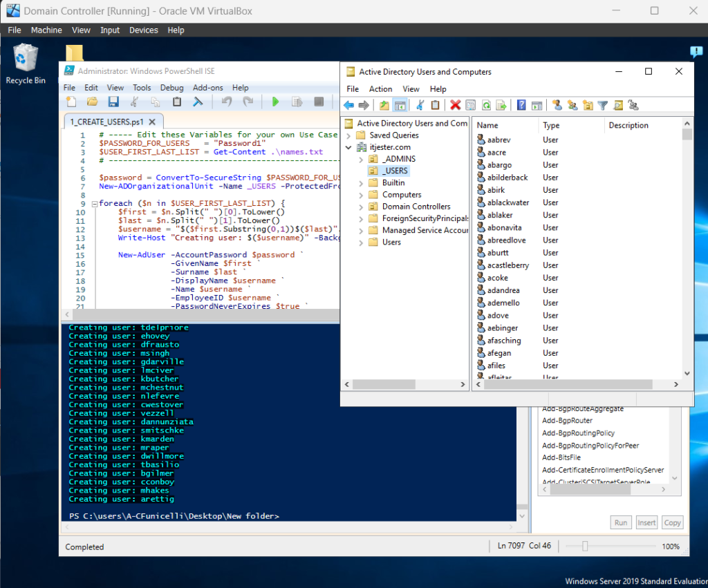This screenshot has height=588, width=708.
Task: Open the Debug menu in PowerShell ISE
Action: pyautogui.click(x=171, y=88)
